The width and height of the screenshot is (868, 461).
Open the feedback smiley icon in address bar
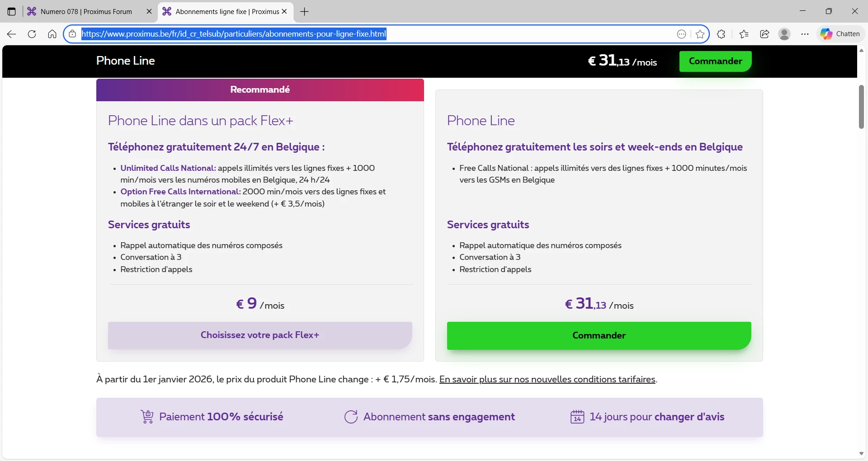click(x=681, y=34)
